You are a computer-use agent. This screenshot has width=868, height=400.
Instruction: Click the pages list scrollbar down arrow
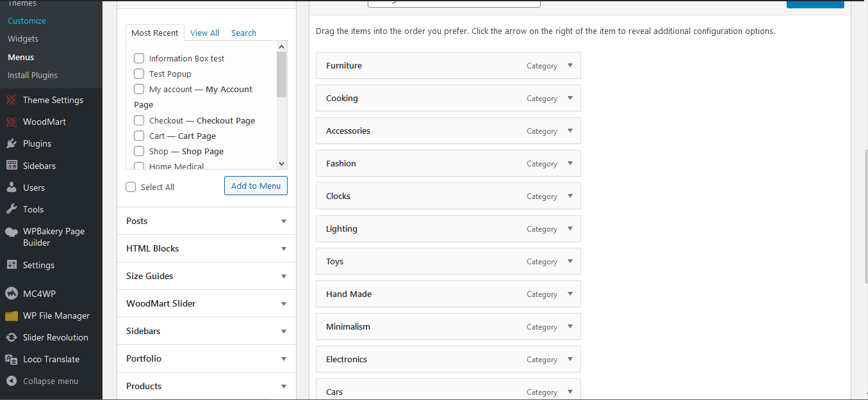(x=281, y=164)
